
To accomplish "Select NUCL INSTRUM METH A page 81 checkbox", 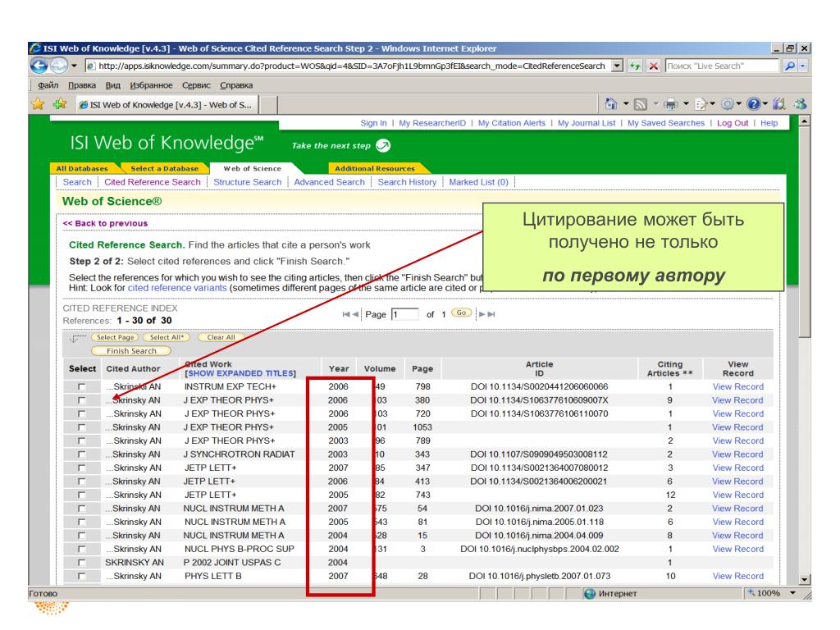I will click(x=81, y=522).
